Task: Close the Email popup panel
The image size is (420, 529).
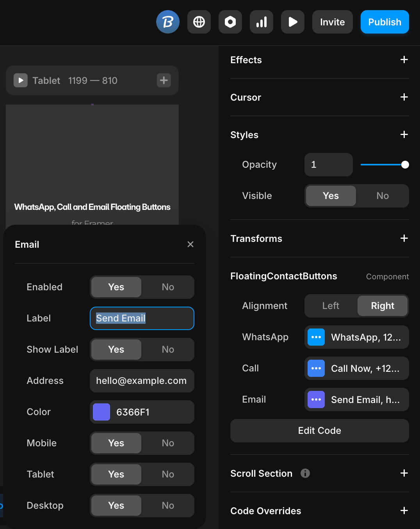Action: (190, 244)
